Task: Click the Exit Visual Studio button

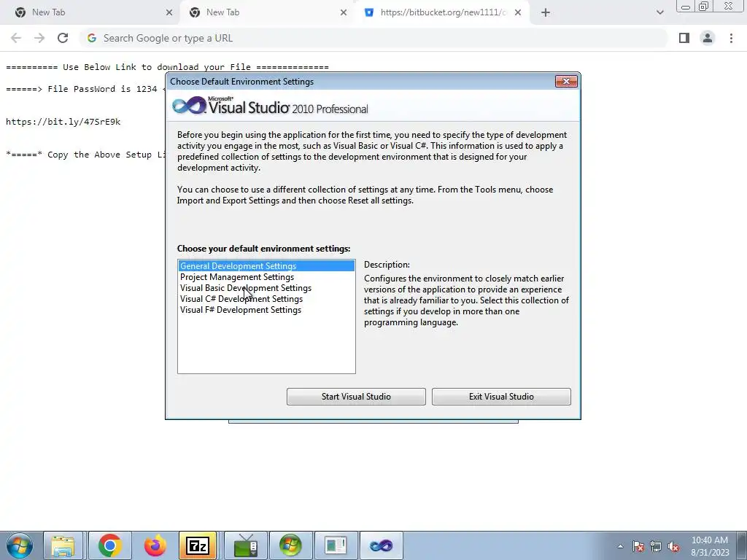Action: click(x=501, y=396)
